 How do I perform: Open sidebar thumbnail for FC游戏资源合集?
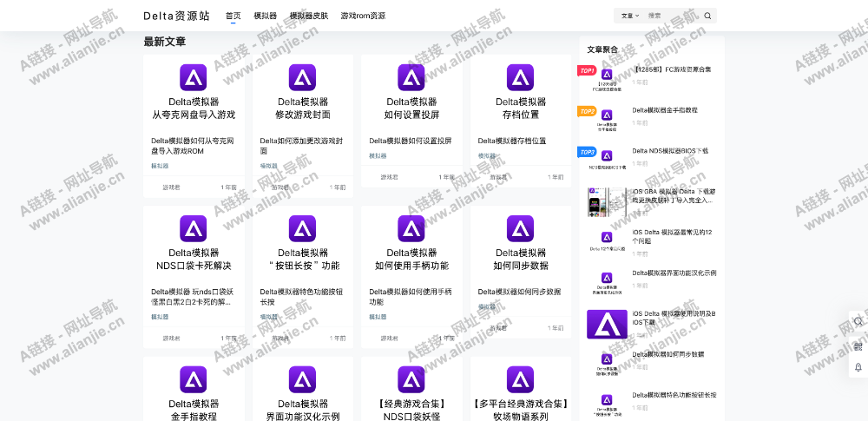[x=607, y=79]
